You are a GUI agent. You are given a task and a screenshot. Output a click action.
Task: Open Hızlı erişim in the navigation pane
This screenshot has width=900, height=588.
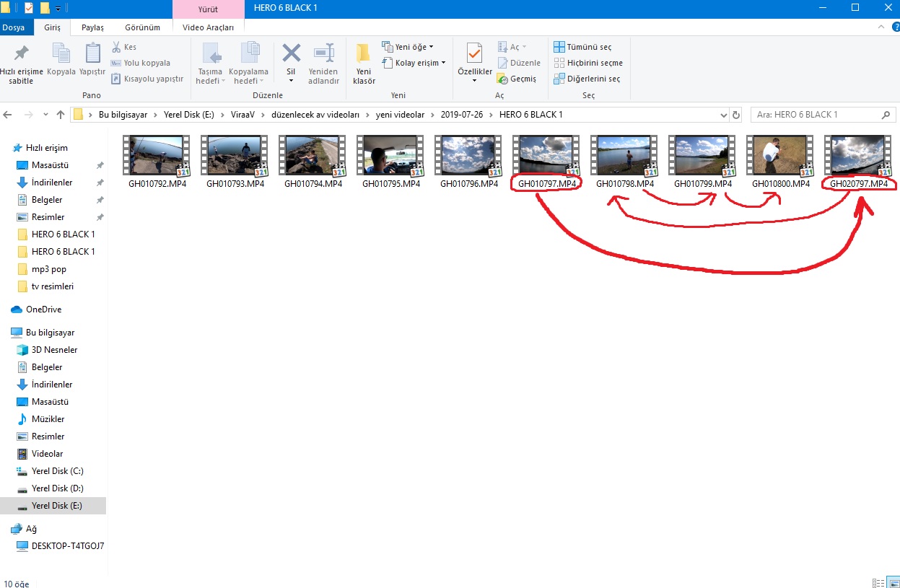pyautogui.click(x=46, y=148)
